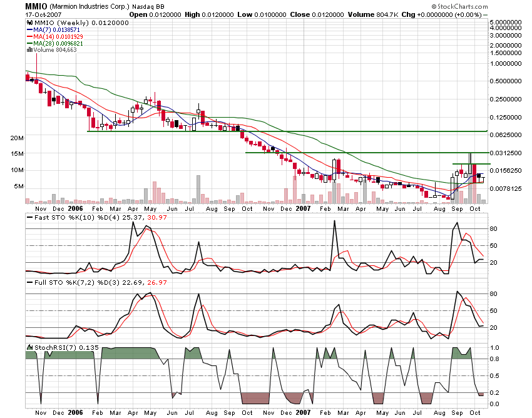Click the 80 label on the Fast STO axis
532x418 pixels.
tap(494, 228)
